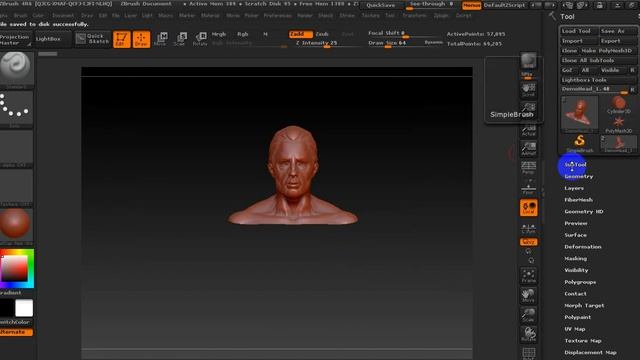Expand the Polygroups section
640x360 pixels.
580,282
